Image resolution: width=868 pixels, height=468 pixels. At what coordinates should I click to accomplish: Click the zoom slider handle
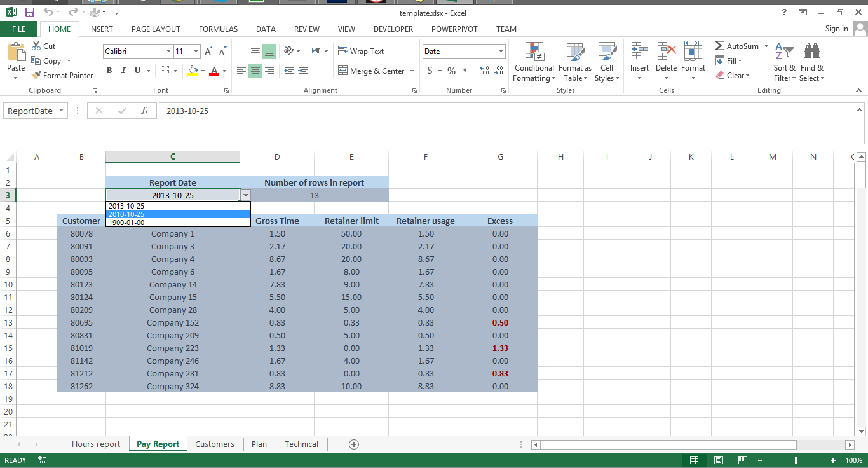(x=796, y=460)
